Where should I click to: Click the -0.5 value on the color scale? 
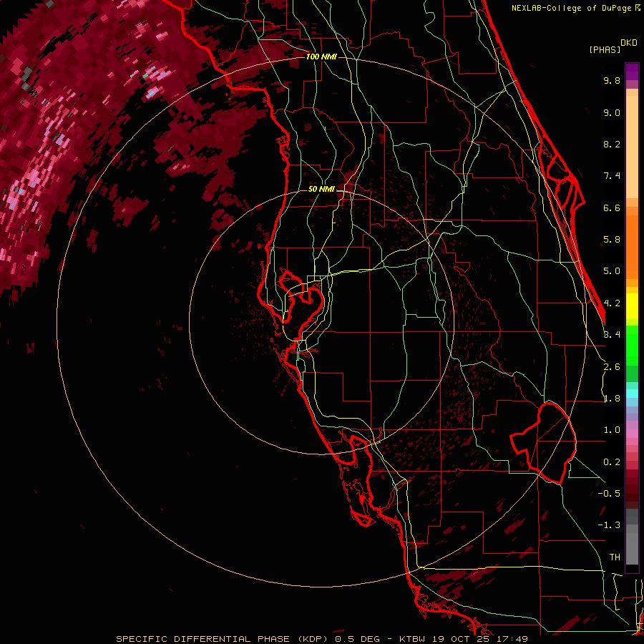coord(609,494)
